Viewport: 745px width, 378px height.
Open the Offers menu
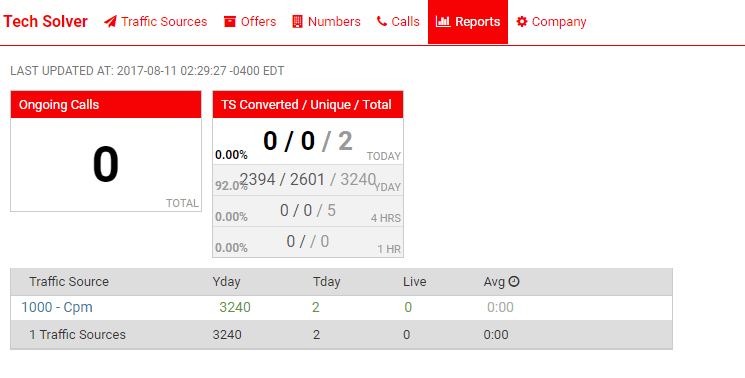coord(250,22)
